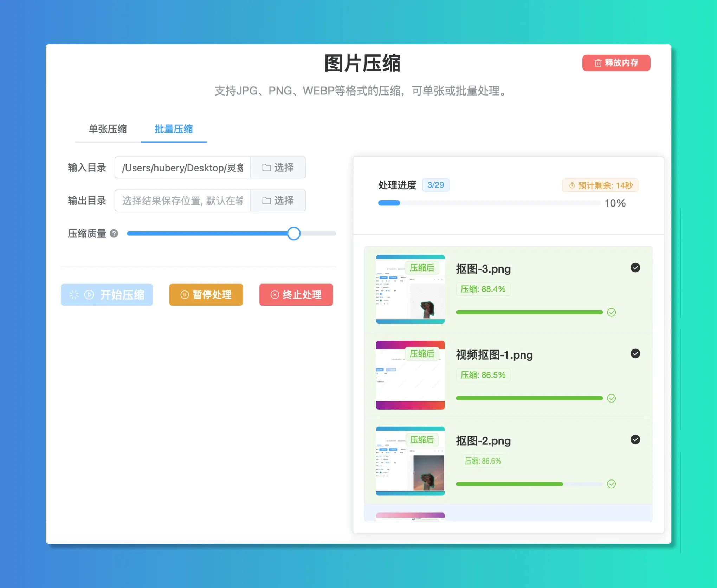The width and height of the screenshot is (717, 588).
Task: Click the trash icon on 释放内存 button
Action: tap(598, 63)
